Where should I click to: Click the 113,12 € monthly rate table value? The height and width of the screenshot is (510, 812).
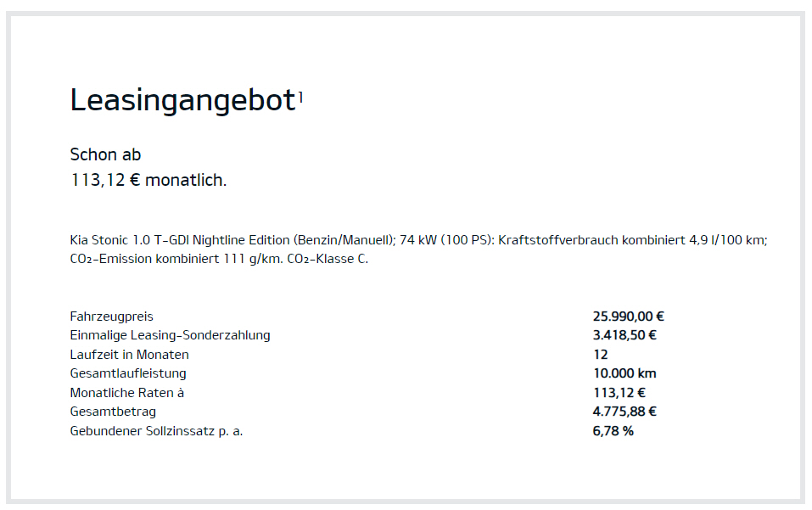619,393
